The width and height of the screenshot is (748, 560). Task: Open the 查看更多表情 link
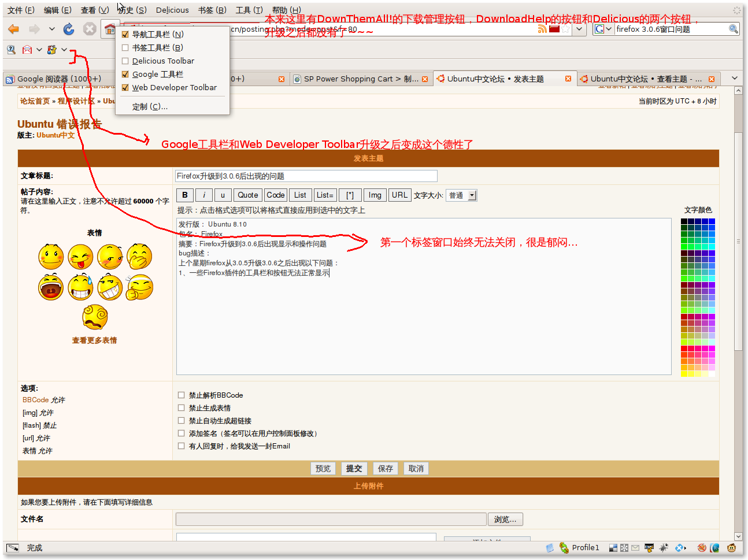[x=94, y=340]
